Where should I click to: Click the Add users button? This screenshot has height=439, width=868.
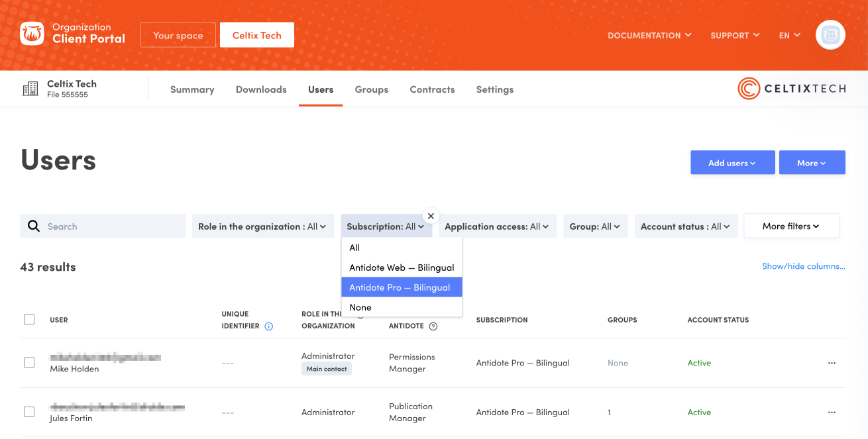tap(732, 163)
